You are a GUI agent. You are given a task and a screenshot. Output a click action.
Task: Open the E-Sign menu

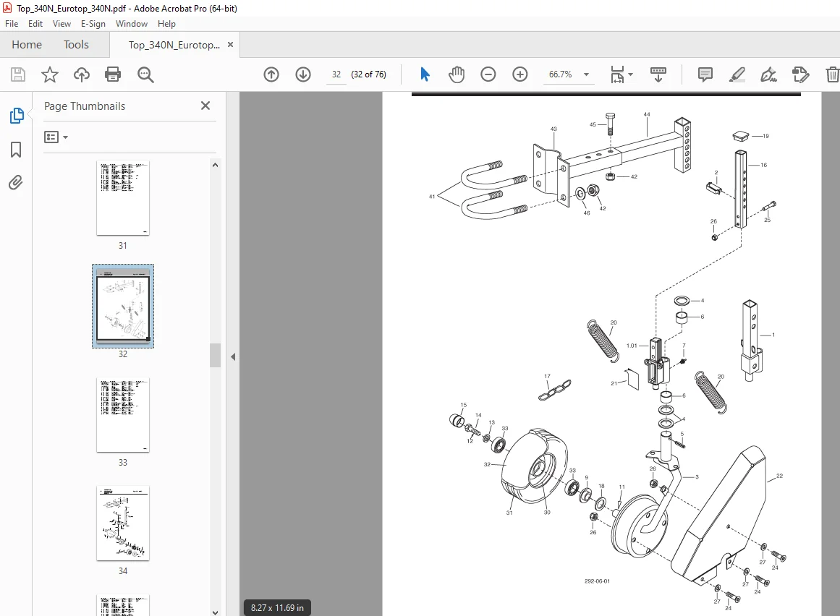(x=93, y=24)
